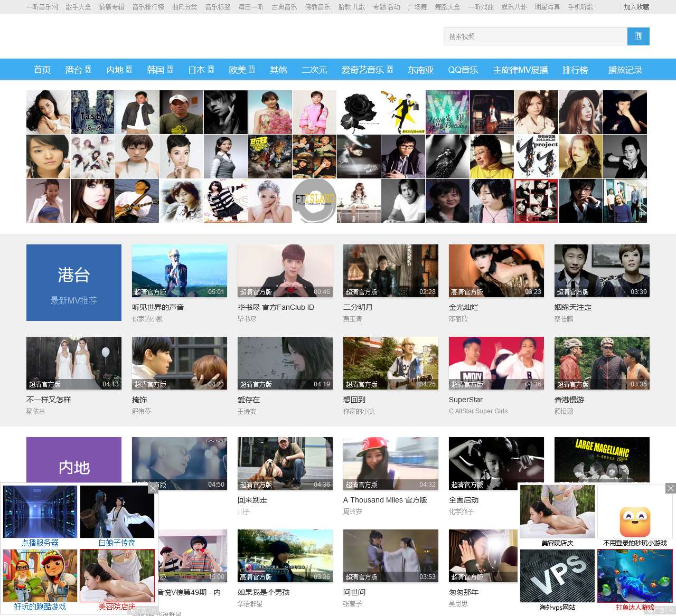This screenshot has height=616, width=676.
Task: Open the 歌手大全 top link
Action: [78, 7]
